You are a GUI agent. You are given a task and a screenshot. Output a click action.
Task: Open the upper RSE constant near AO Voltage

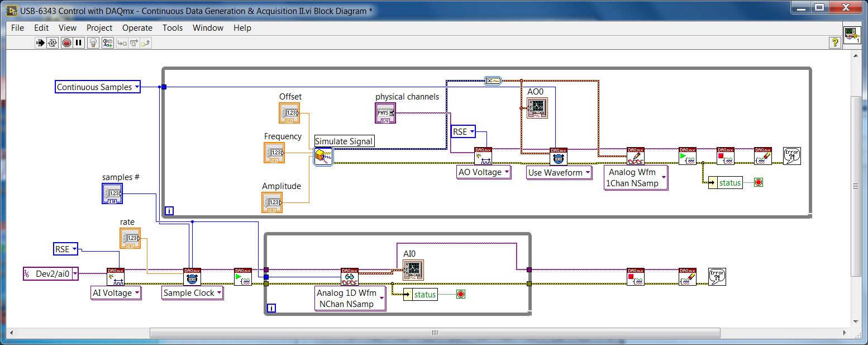pyautogui.click(x=464, y=132)
